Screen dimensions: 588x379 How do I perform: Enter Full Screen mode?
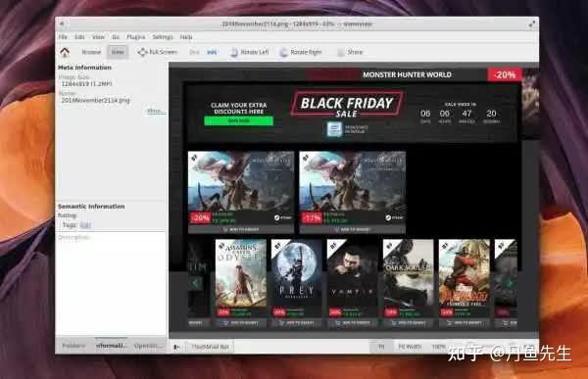(x=158, y=52)
